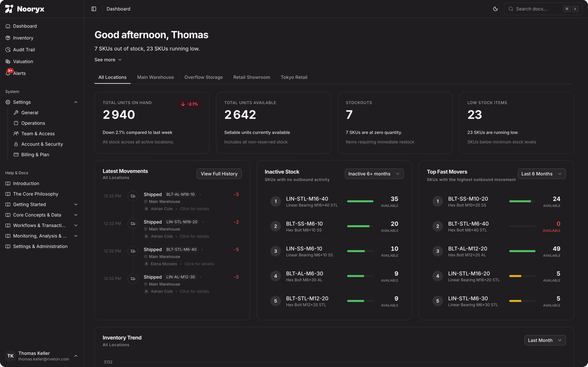Switch to light mode via the moon icon
This screenshot has width=588, height=367.
[495, 9]
